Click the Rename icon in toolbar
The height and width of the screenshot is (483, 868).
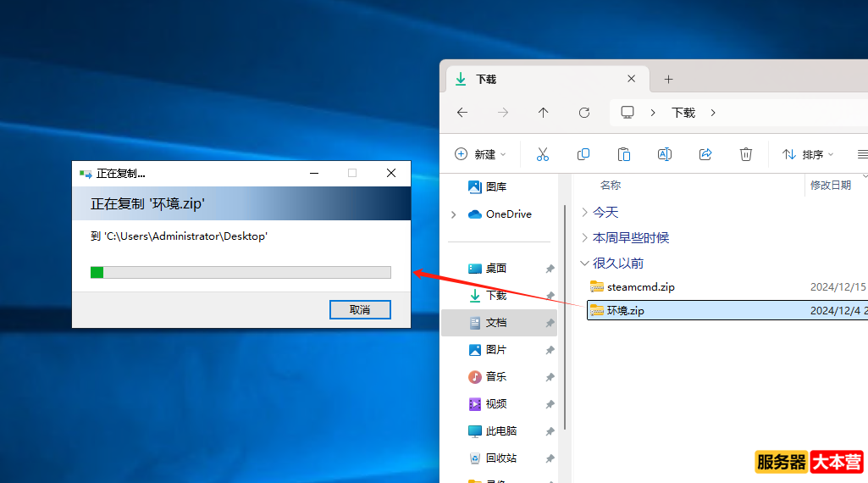click(x=664, y=154)
